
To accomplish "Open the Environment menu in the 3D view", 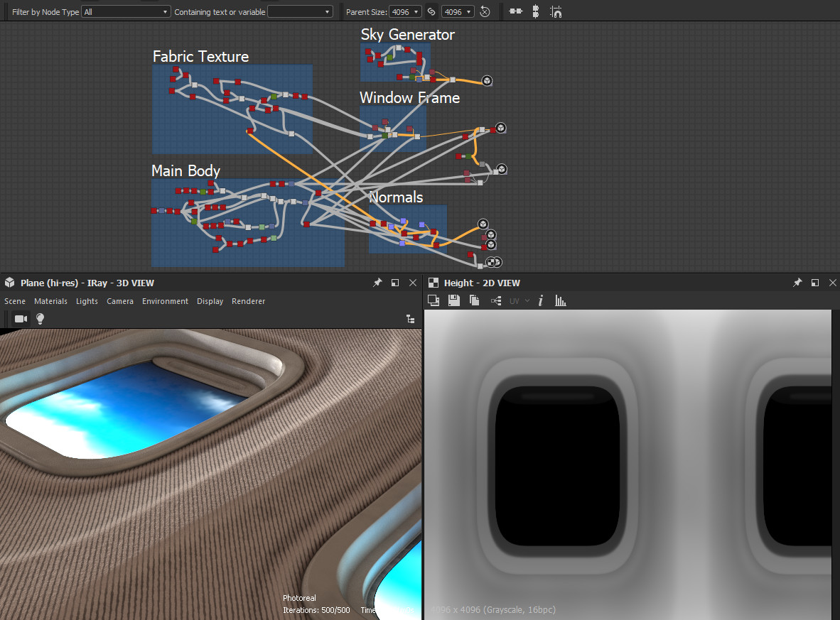I will [165, 301].
